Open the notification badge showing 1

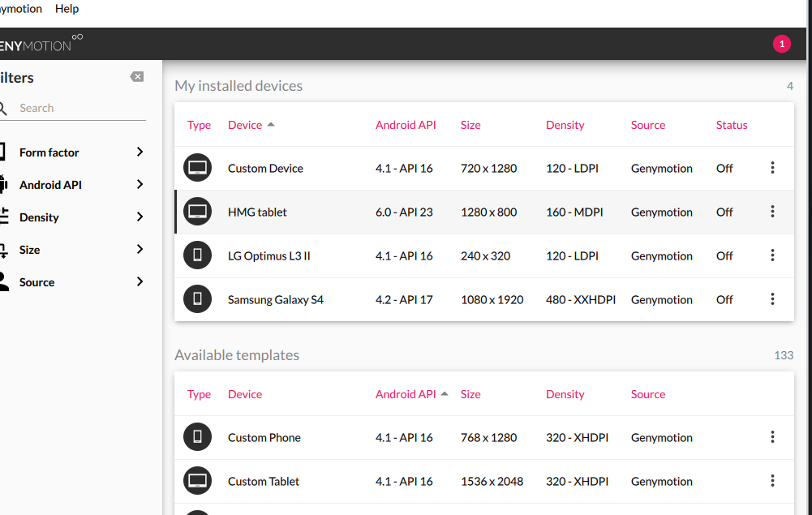pos(781,44)
